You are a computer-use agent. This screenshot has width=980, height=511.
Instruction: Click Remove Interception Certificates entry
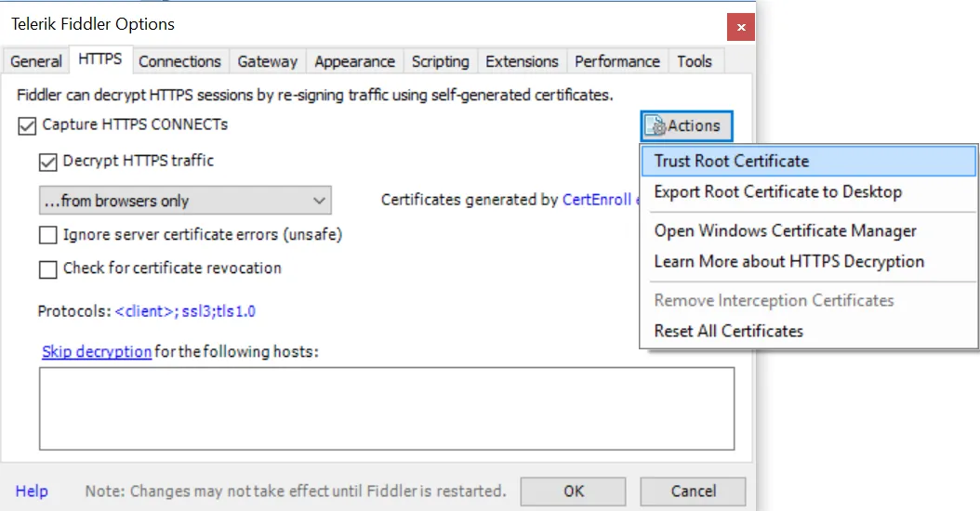coord(808,300)
